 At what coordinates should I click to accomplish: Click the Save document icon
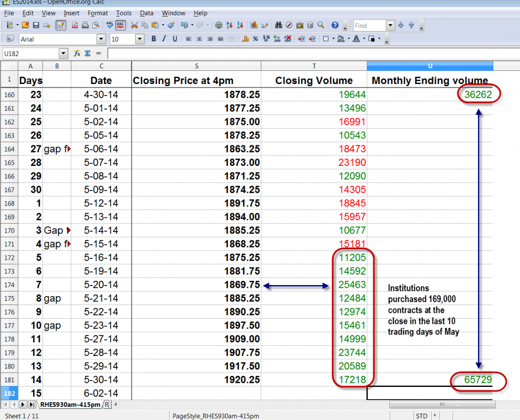click(x=36, y=25)
